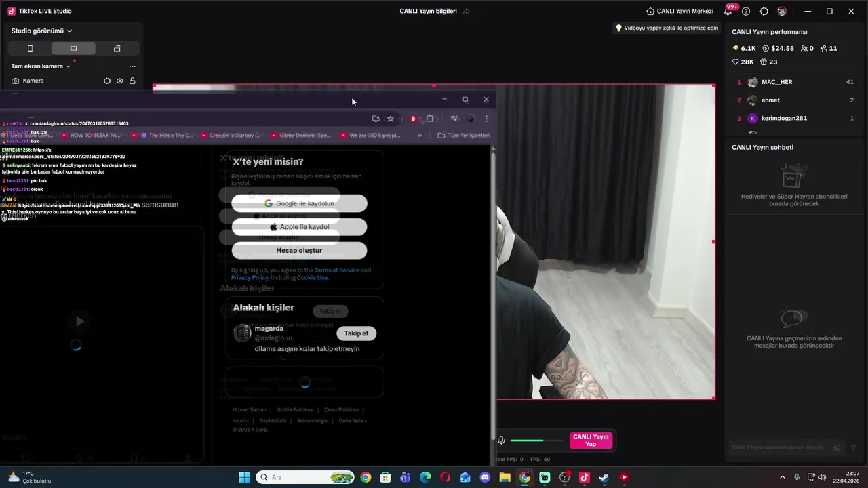
Task: Open the profile avatar menu
Action: pyautogui.click(x=782, y=12)
